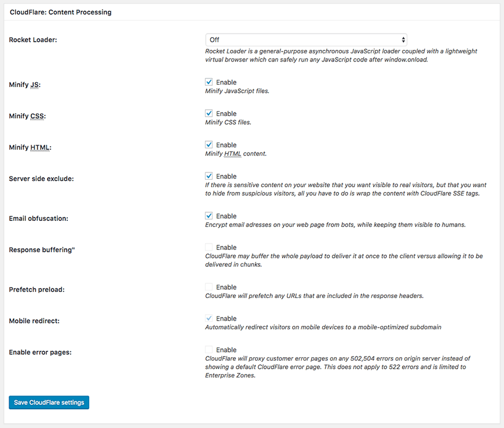
Task: Enable Response buffering checkbox
Action: tap(209, 248)
